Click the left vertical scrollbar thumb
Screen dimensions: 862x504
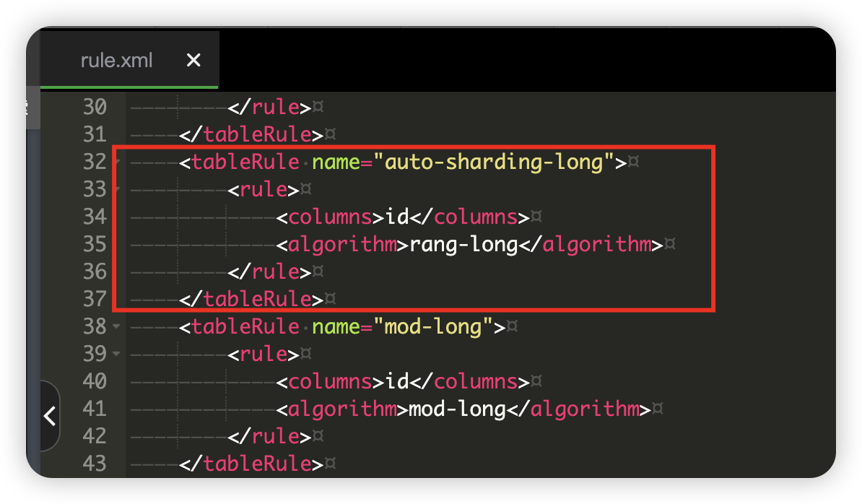tap(32, 107)
